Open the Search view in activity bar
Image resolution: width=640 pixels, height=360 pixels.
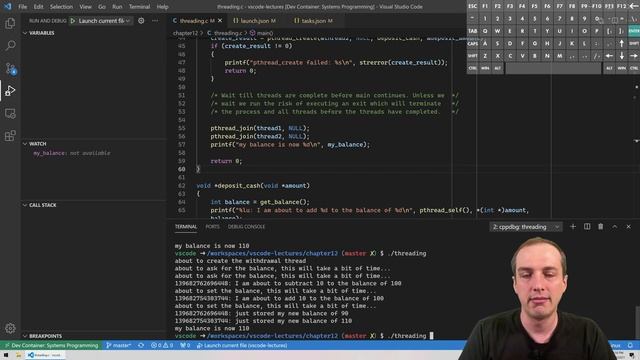10,45
